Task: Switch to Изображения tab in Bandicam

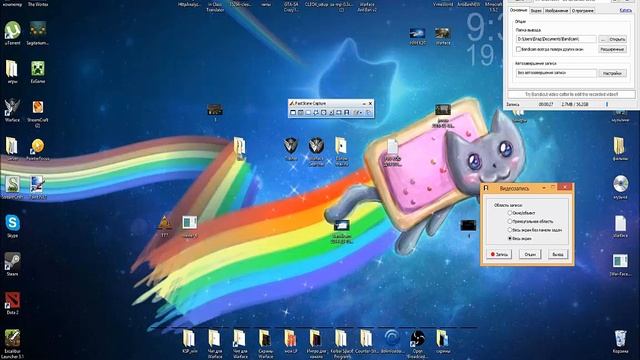Action: [556, 11]
